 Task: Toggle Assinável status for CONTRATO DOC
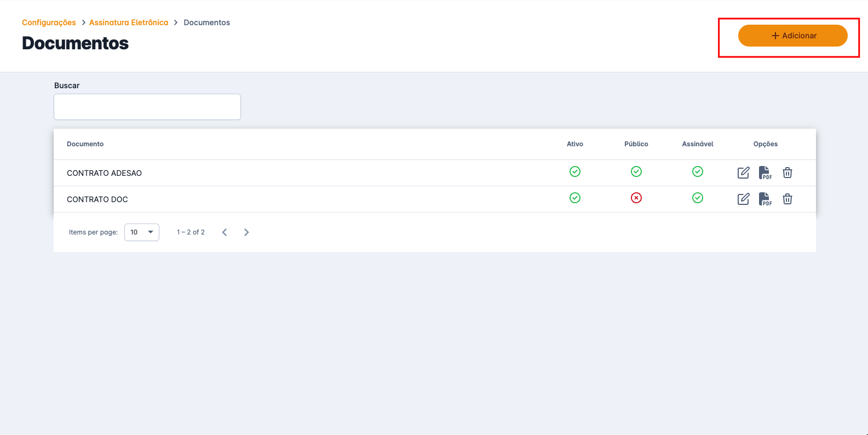697,198
